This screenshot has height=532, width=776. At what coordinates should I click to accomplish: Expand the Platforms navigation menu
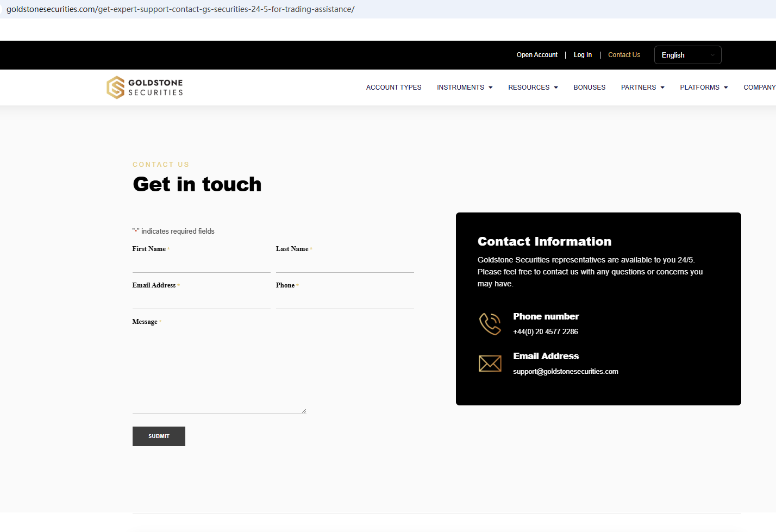tap(703, 87)
